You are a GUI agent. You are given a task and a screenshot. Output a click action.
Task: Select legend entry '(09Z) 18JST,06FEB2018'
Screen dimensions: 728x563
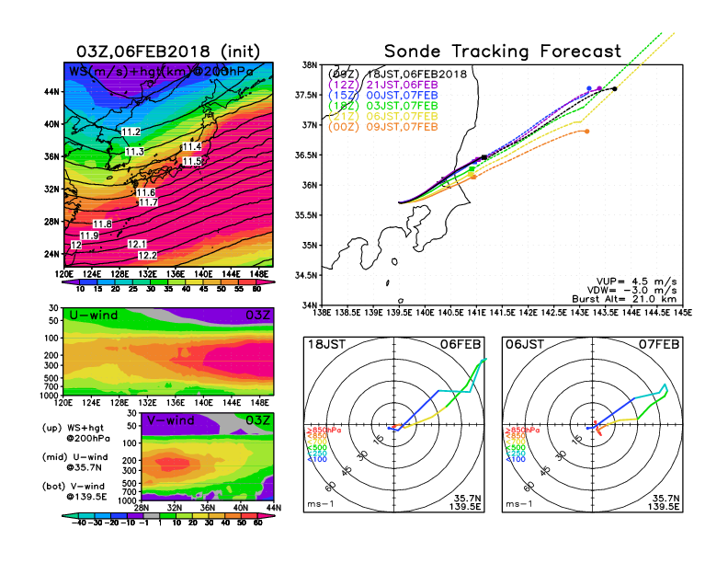(x=397, y=75)
